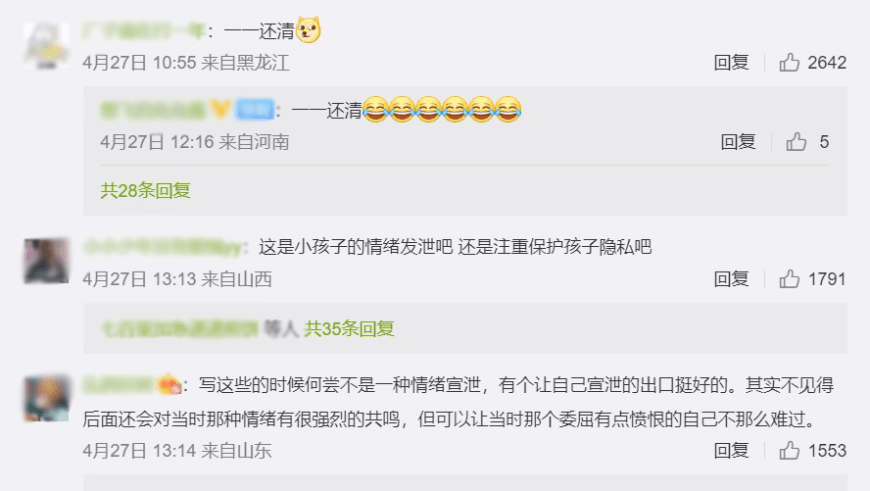The image size is (870, 491).
Task: Click the orange badge beside Shandong commenter
Action: [x=170, y=384]
